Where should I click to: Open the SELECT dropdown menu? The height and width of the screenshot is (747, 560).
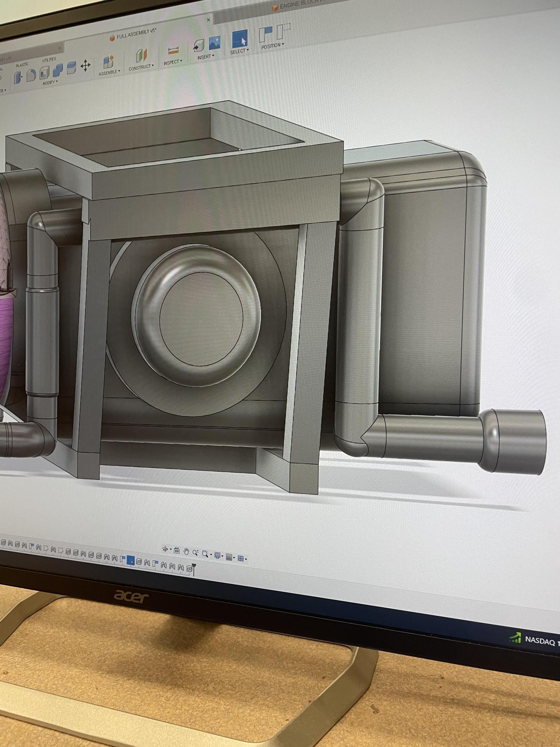click(x=239, y=51)
